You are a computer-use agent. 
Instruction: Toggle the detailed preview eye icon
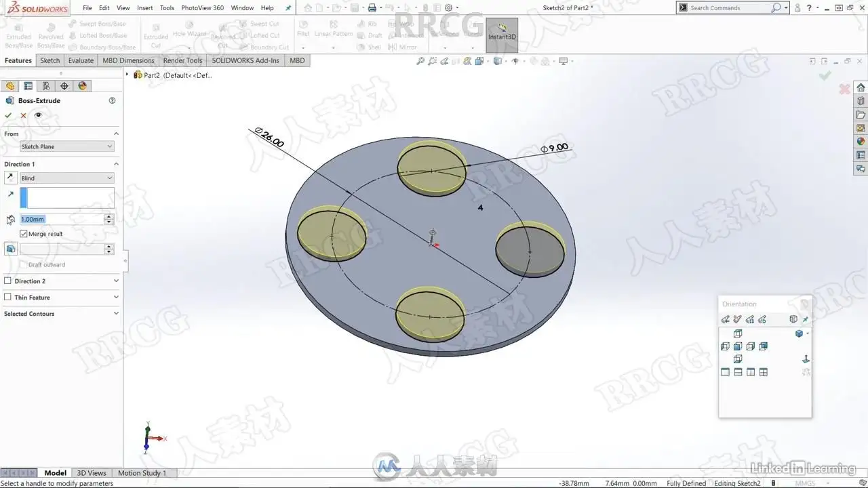click(x=38, y=115)
